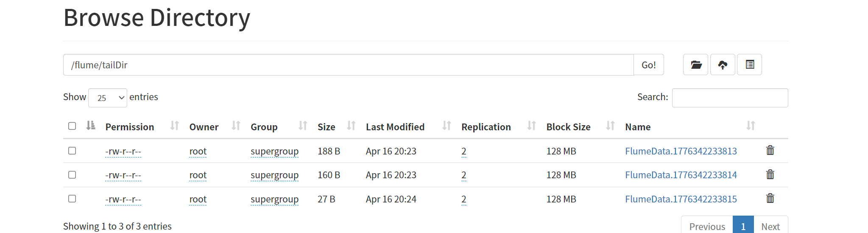
Task: Delete FlumeData.1776342233815 with trash icon
Action: click(770, 198)
